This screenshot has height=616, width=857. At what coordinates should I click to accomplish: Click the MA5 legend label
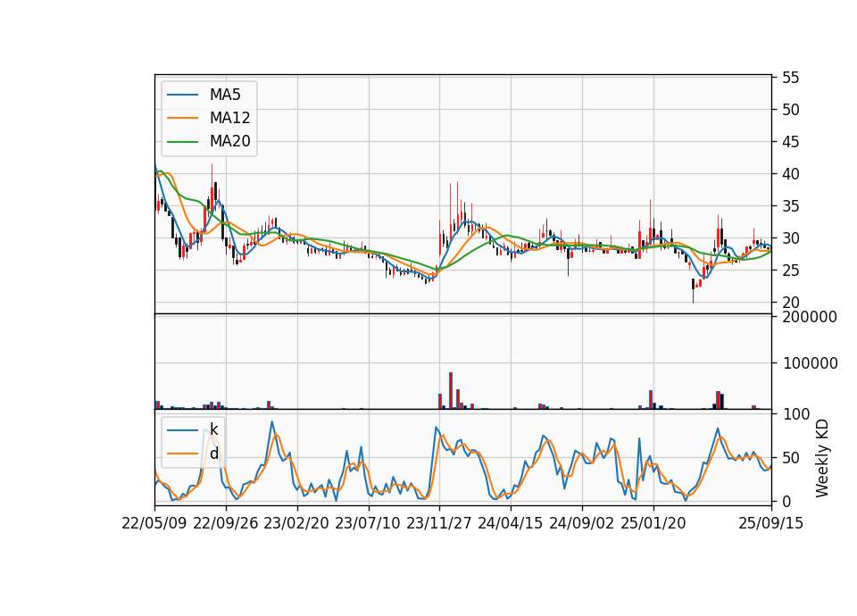click(x=225, y=95)
